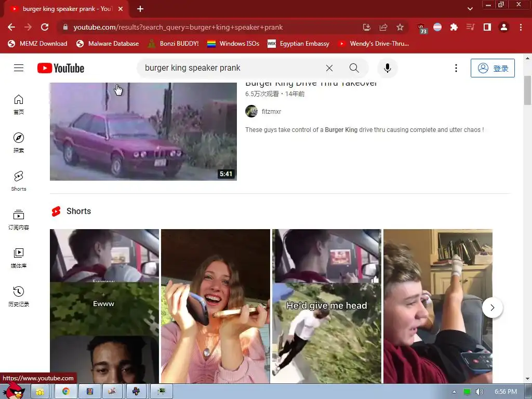Image resolution: width=532 pixels, height=399 pixels.
Task: Open the Wendy's Drive-Thru bookmark
Action: (374, 44)
